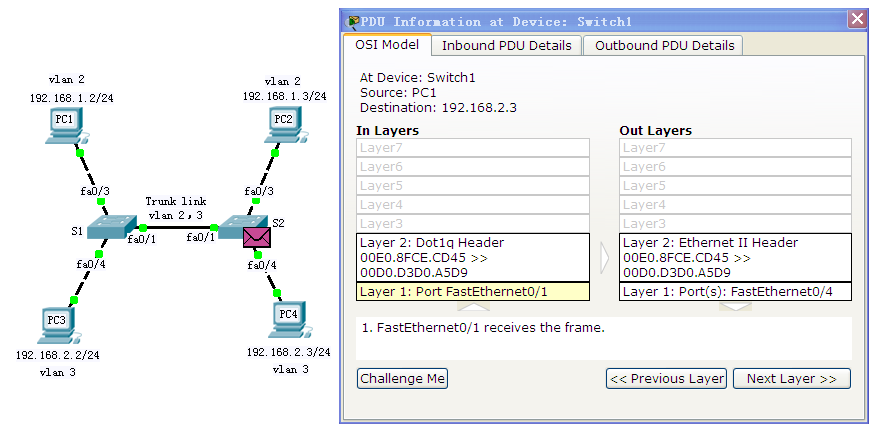Click In Layers Layer7 box
The image size is (876, 432).
pyautogui.click(x=473, y=148)
